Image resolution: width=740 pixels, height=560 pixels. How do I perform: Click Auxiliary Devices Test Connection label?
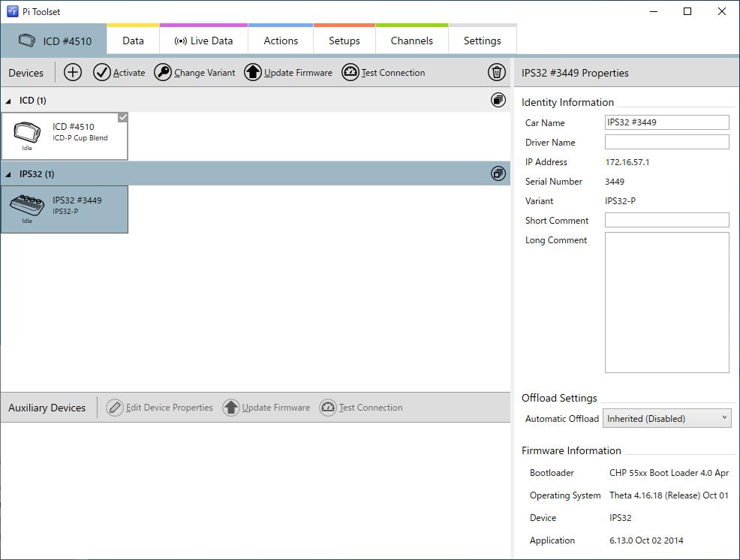click(x=371, y=408)
